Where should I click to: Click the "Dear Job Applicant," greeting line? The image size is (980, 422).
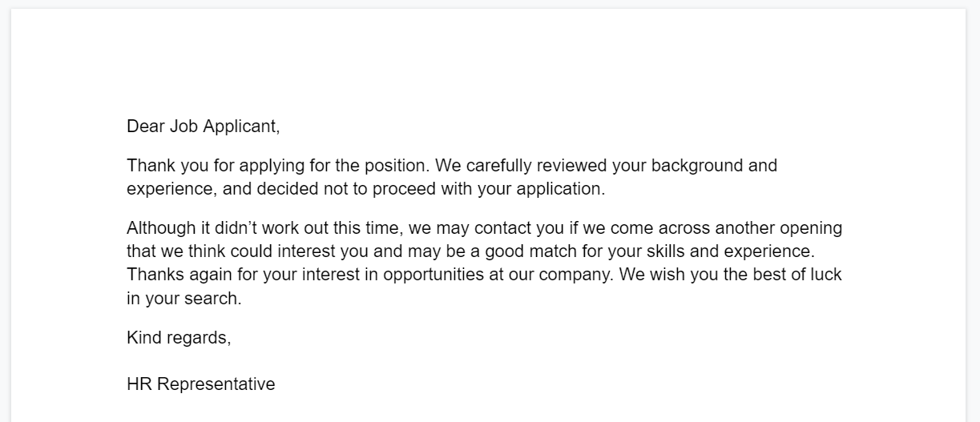click(x=204, y=127)
